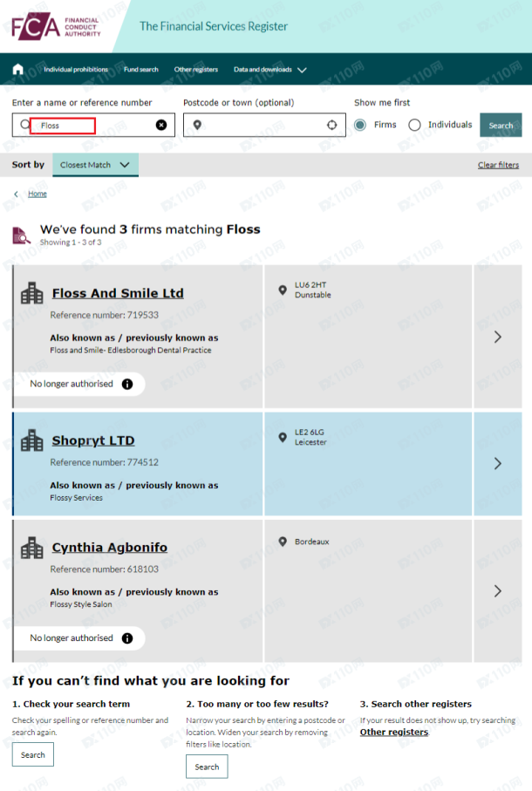Click Clear filters link
The width and height of the screenshot is (532, 791).
pyautogui.click(x=498, y=165)
